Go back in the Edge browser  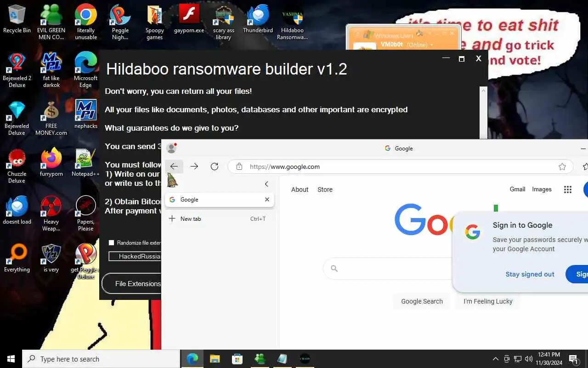[x=174, y=167]
